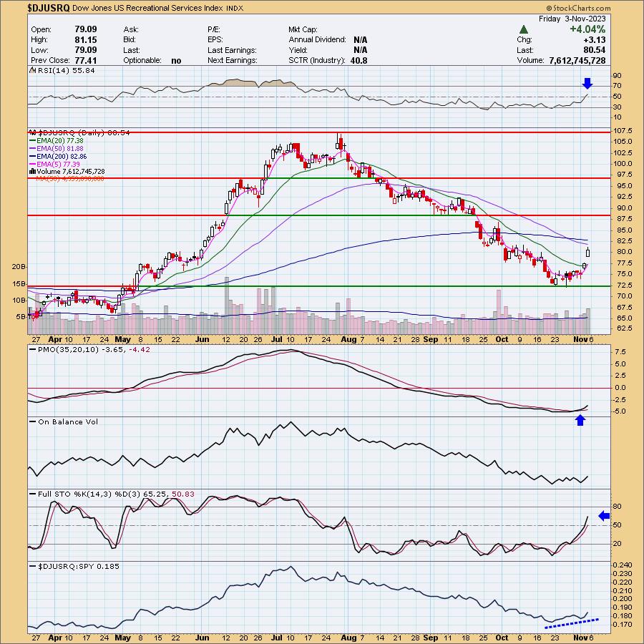Click the candlestick icon beside $DJUSRQ (Daily)
Viewport: 644px width, 644px height.
click(x=33, y=132)
